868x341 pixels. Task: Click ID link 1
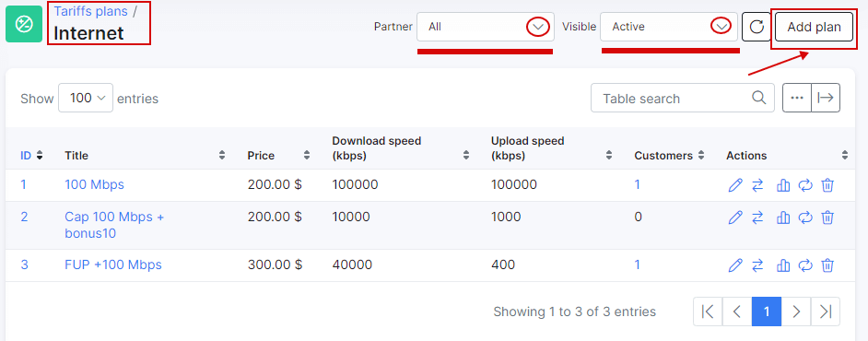pyautogui.click(x=23, y=185)
